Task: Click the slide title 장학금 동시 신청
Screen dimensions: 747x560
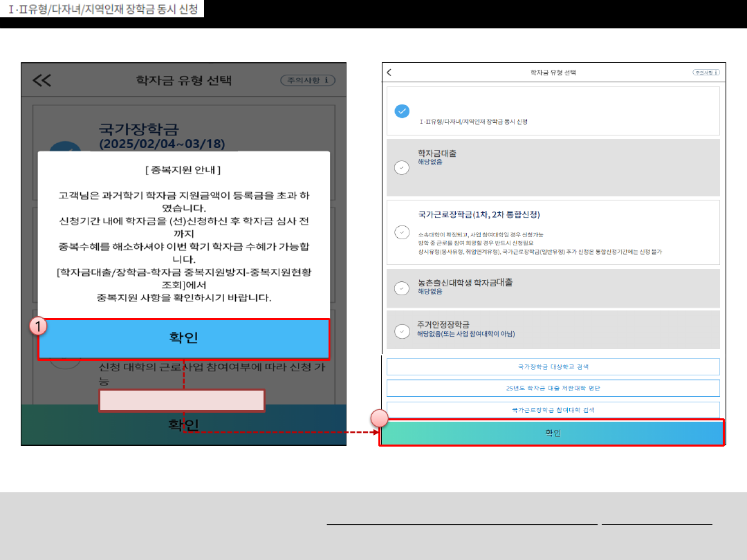Action: click(x=102, y=10)
